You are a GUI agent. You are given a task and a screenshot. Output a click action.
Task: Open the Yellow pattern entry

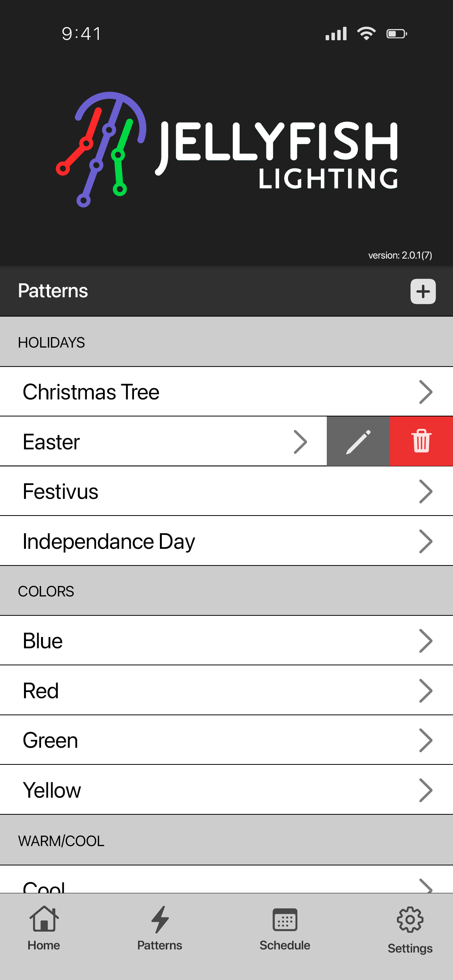(x=226, y=790)
